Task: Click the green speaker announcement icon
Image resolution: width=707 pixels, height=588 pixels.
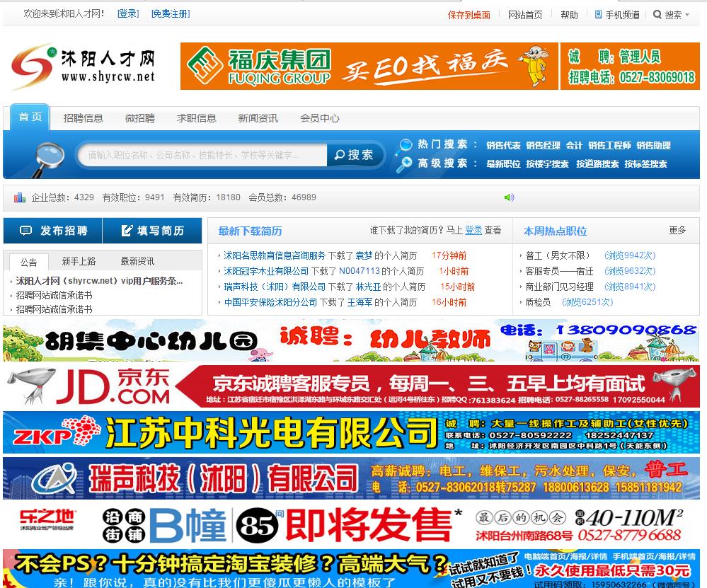Action: click(509, 197)
